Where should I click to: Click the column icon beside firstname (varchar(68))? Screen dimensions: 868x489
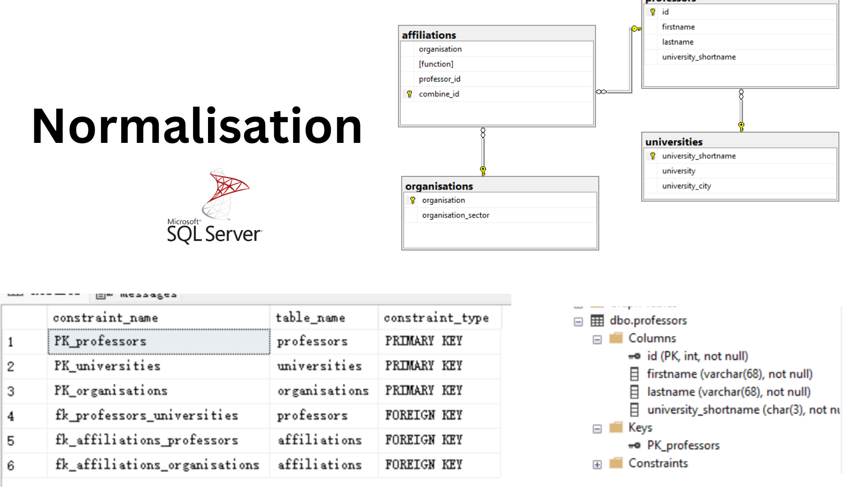click(x=634, y=374)
